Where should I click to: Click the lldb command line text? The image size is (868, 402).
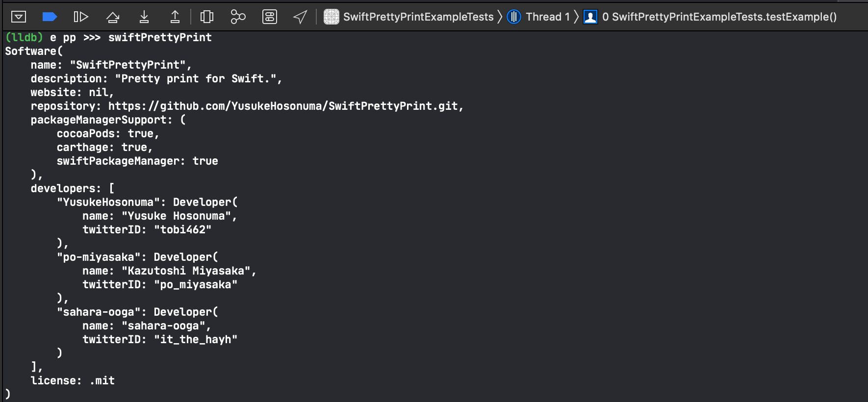pyautogui.click(x=108, y=37)
